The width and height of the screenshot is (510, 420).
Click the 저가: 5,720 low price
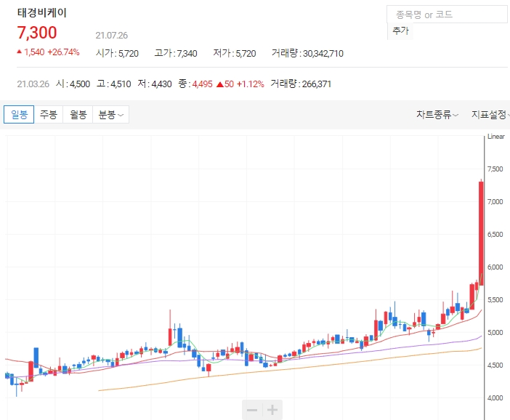(x=235, y=53)
